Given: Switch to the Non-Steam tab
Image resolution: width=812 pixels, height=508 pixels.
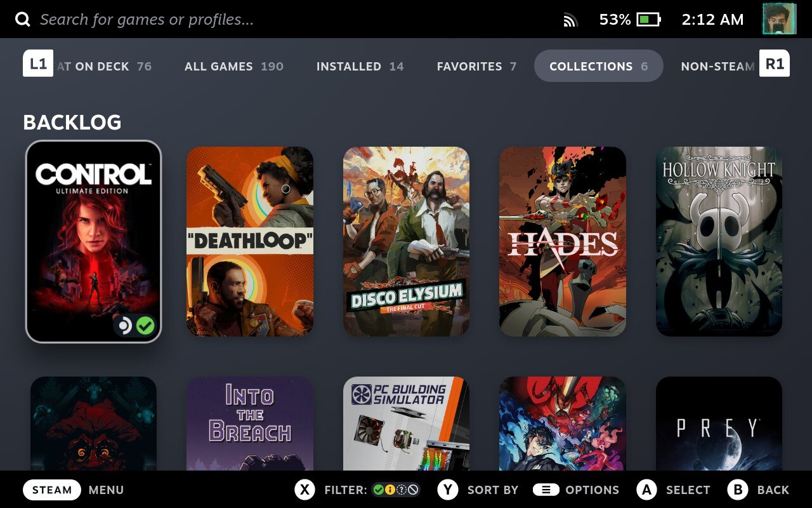Looking at the screenshot, I should 718,66.
